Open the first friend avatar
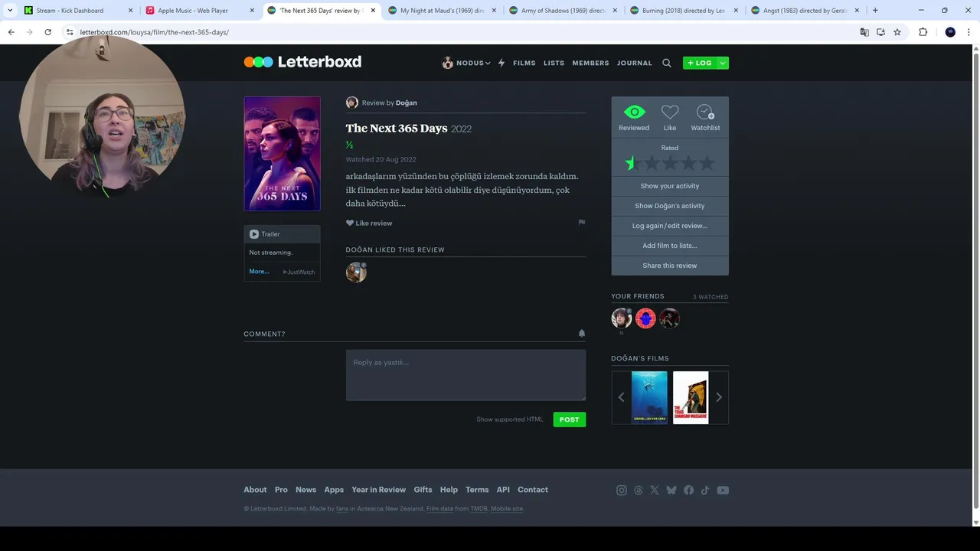Viewport: 980px width, 551px height. pos(621,318)
